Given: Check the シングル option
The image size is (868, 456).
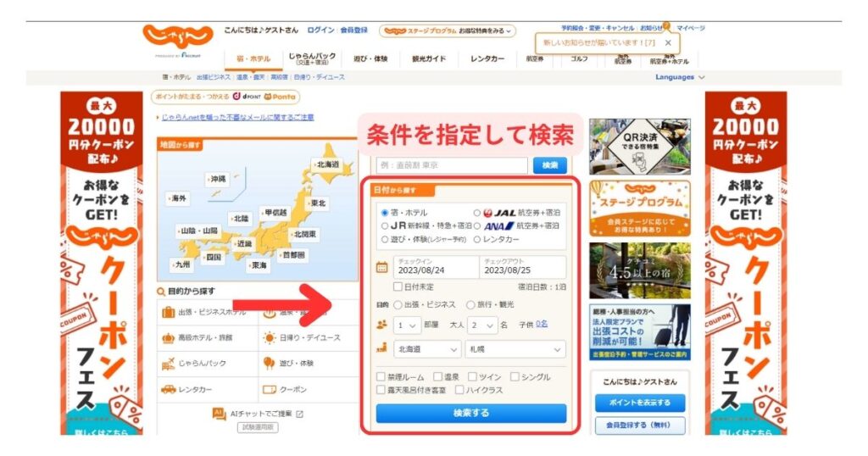Looking at the screenshot, I should (x=515, y=377).
